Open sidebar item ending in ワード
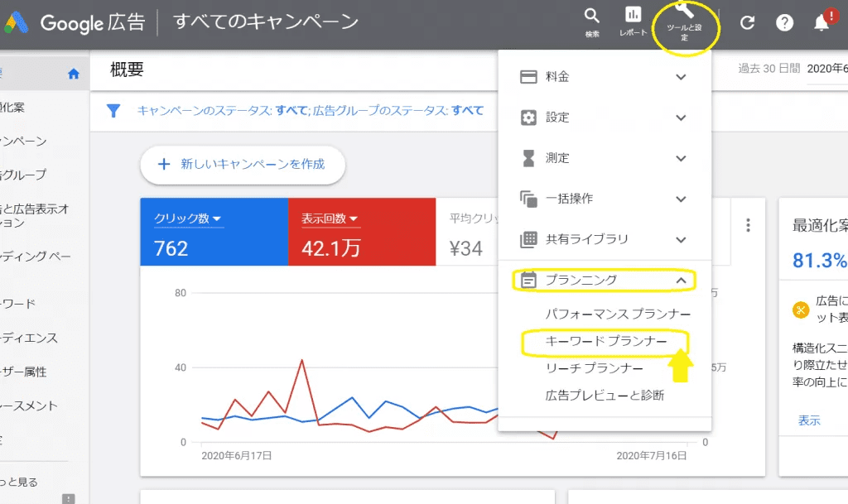848x504 pixels. tap(18, 304)
